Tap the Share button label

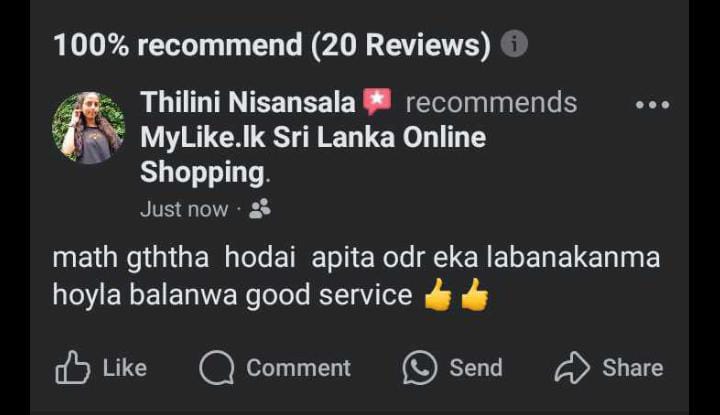click(633, 368)
